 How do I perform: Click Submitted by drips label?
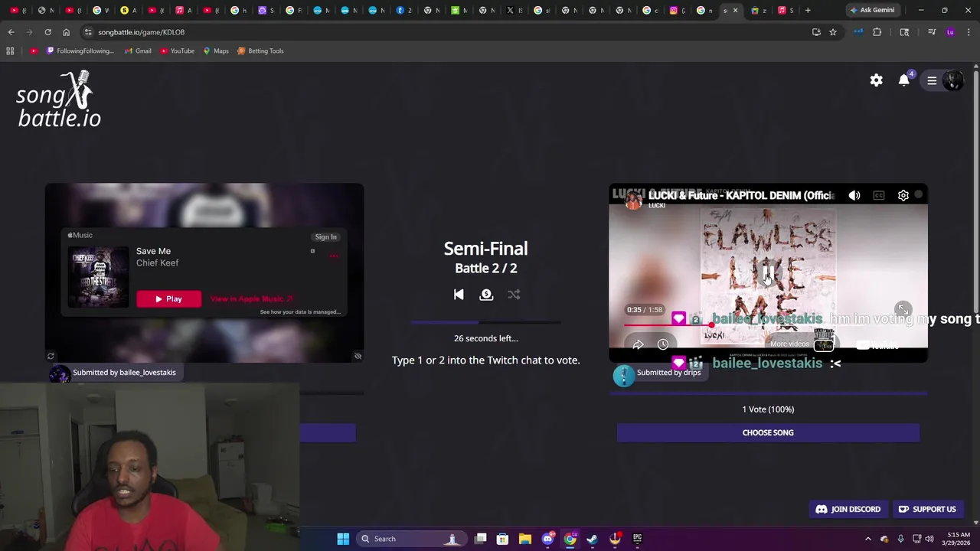668,373
